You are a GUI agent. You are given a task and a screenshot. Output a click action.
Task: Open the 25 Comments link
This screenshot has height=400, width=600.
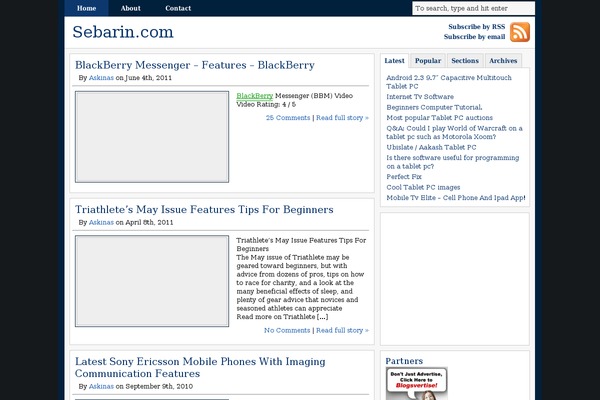click(x=288, y=118)
